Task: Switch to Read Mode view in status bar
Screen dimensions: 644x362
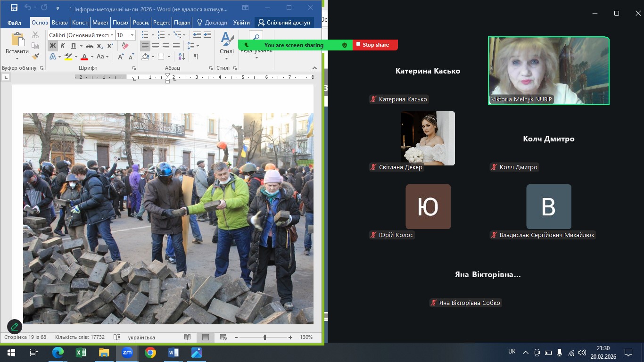Action: [188, 337]
